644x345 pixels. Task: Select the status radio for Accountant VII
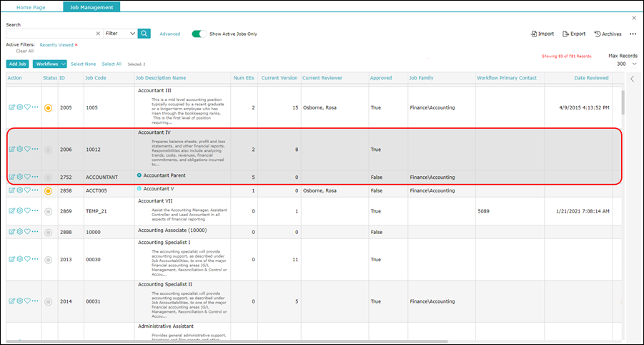(x=48, y=212)
